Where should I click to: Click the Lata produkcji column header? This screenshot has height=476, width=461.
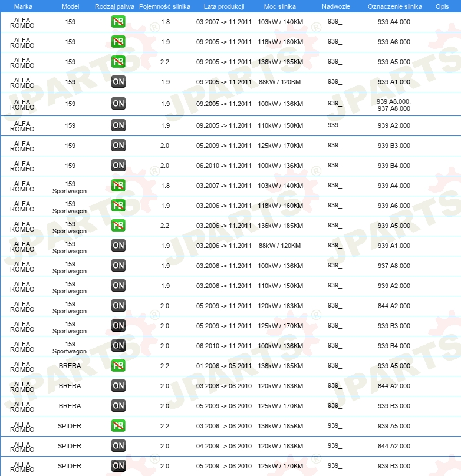tap(224, 6)
